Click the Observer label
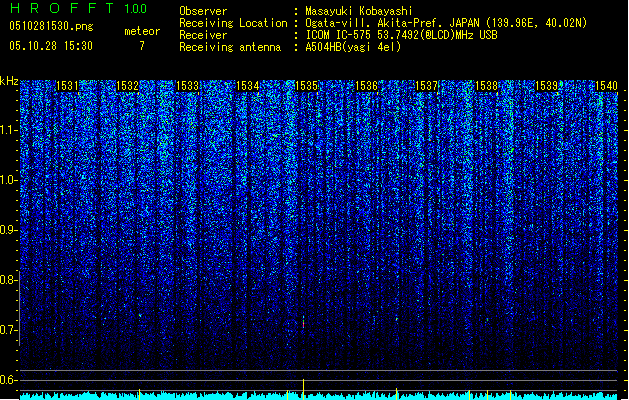Screen dimensions: 629x400 click(x=203, y=11)
